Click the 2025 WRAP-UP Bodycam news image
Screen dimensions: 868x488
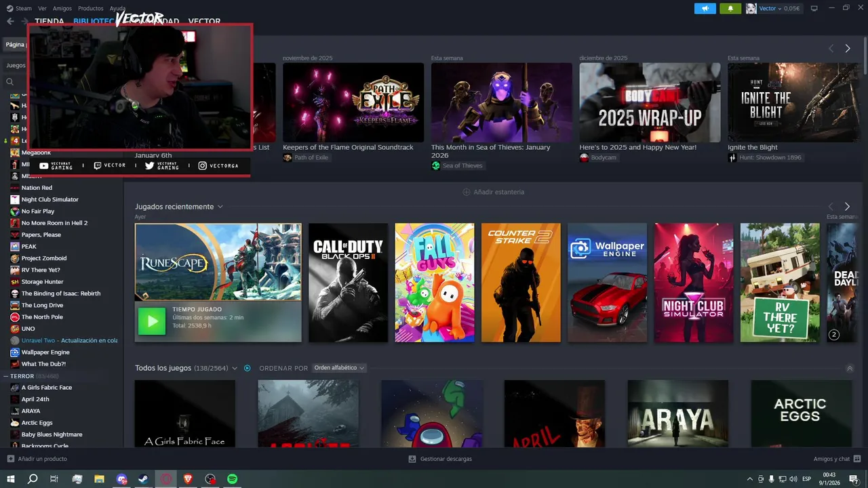[650, 102]
